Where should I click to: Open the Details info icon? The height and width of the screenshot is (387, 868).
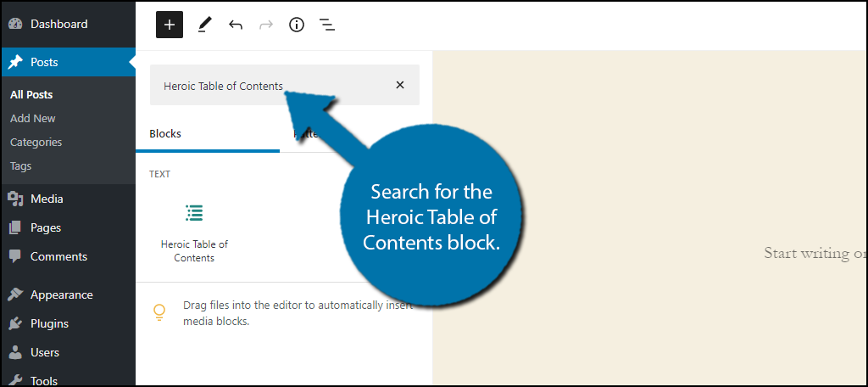pyautogui.click(x=297, y=25)
